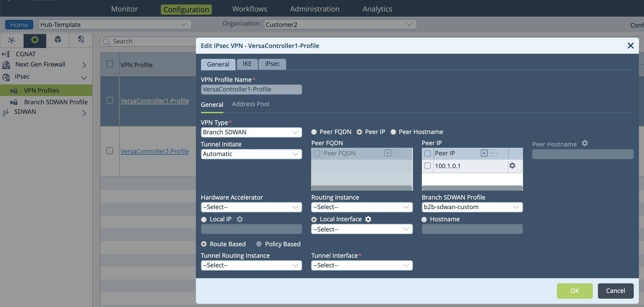Open the Tunnel Initiate dropdown
Screen dimensions: 644x307
click(251, 154)
